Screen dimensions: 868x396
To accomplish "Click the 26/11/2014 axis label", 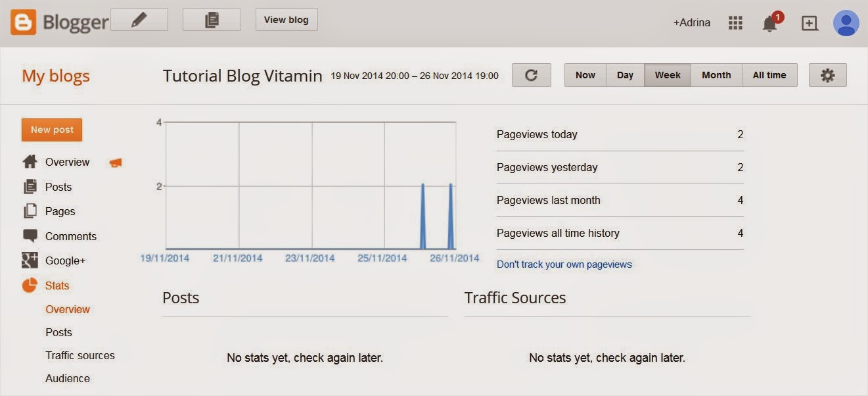I will pos(455,258).
